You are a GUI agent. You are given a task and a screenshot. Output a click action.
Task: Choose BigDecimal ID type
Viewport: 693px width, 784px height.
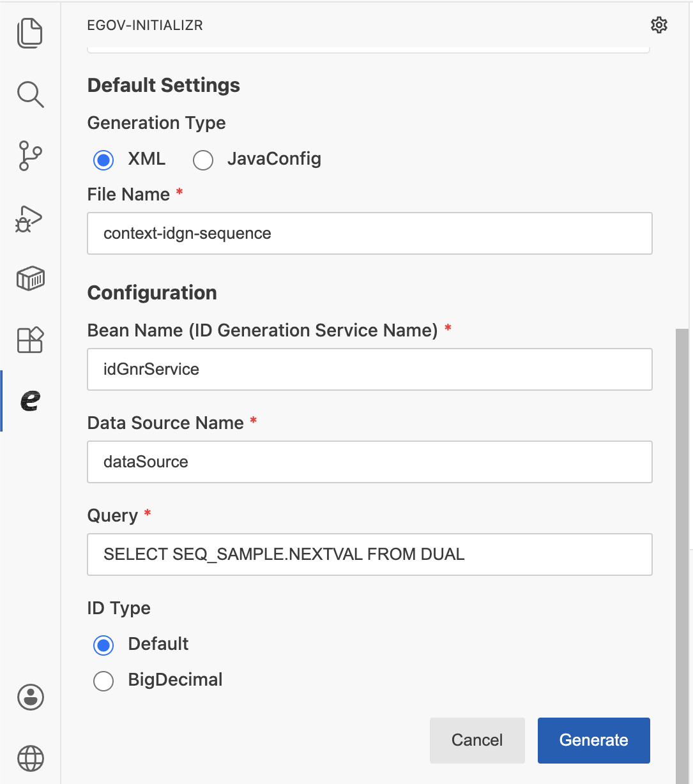coord(103,681)
